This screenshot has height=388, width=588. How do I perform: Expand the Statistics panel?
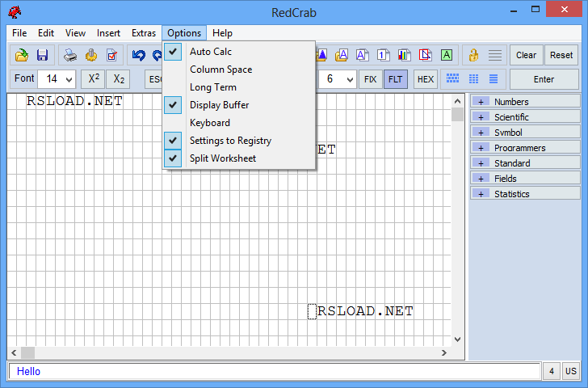[x=525, y=194]
